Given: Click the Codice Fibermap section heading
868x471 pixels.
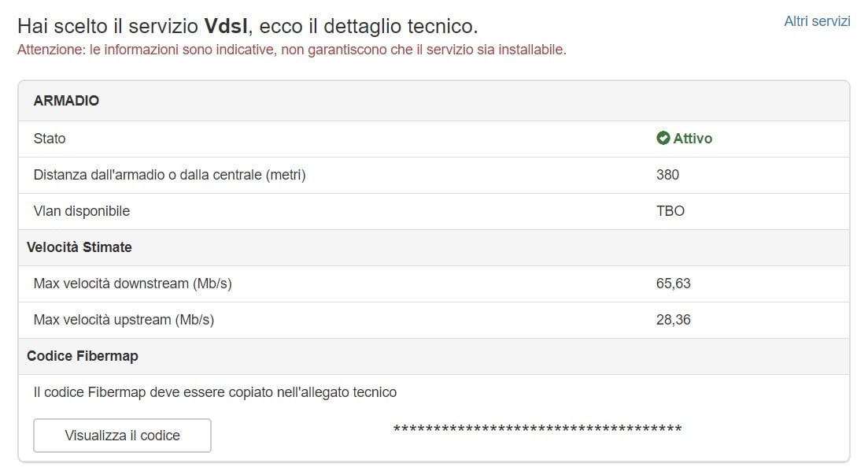Looking at the screenshot, I should (x=83, y=356).
